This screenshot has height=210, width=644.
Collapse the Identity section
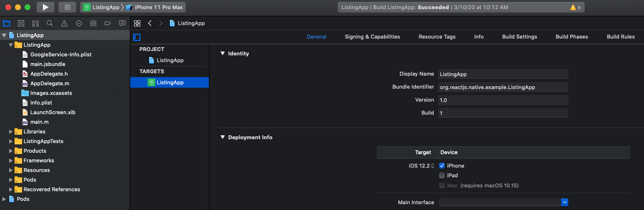(x=222, y=53)
